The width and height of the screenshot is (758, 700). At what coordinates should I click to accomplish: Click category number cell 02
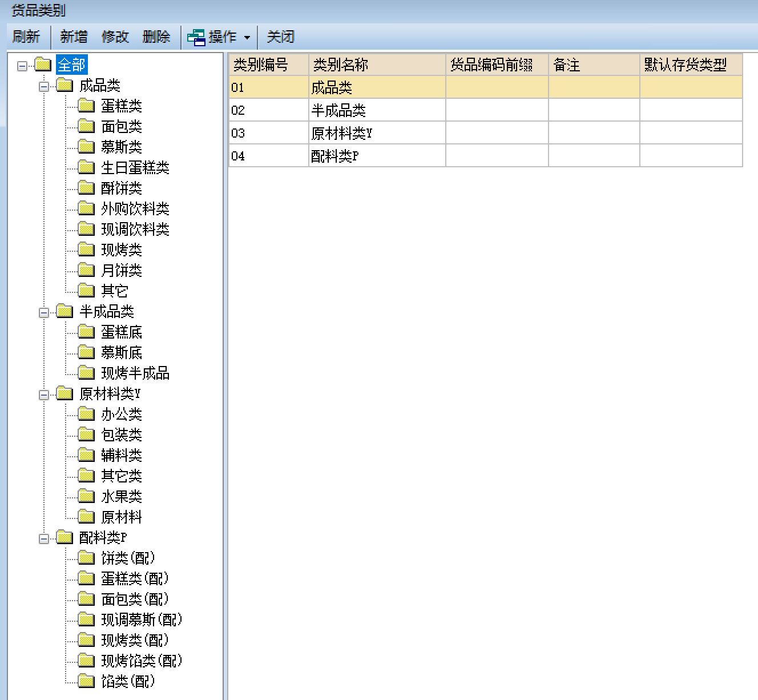click(x=269, y=110)
